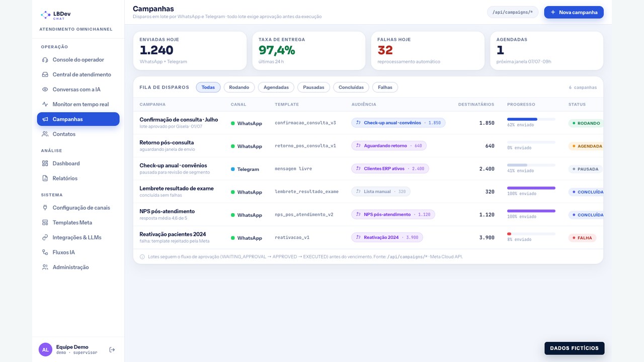644x362 pixels.
Task: Click the DADOS FICTÍCIOS badge
Action: click(x=575, y=348)
